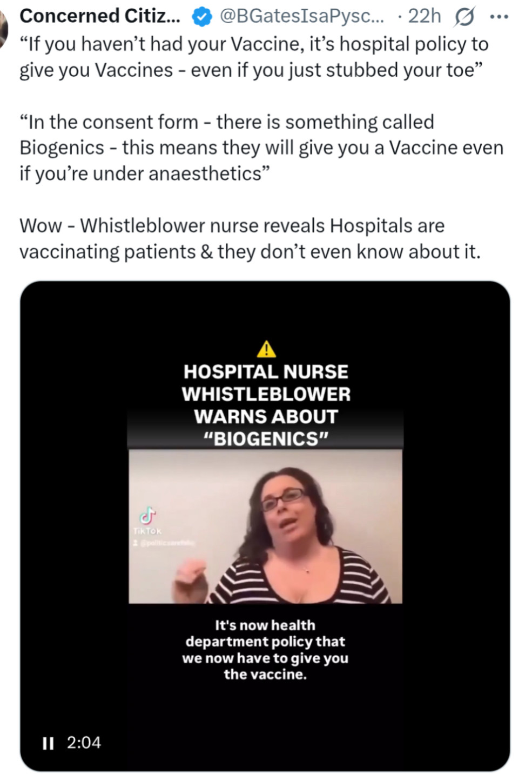Click the HOSPITAL NURSE headline line
The height and width of the screenshot is (780, 532).
pos(266,372)
